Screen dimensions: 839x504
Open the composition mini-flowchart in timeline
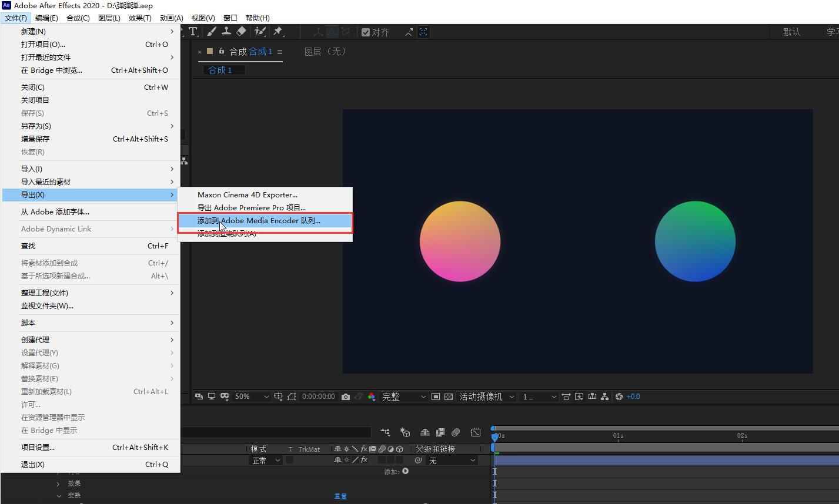click(385, 432)
